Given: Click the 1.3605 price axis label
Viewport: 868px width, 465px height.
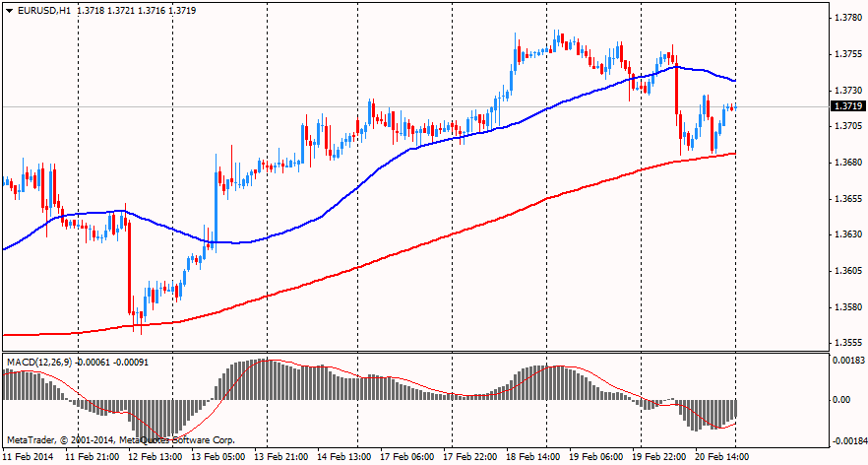Looking at the screenshot, I should coord(847,271).
